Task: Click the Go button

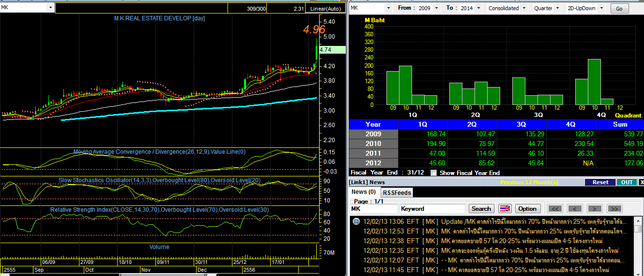Action: point(620,9)
